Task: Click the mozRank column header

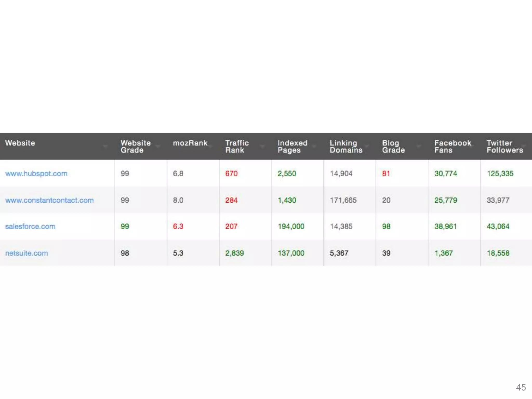Action: tap(190, 143)
